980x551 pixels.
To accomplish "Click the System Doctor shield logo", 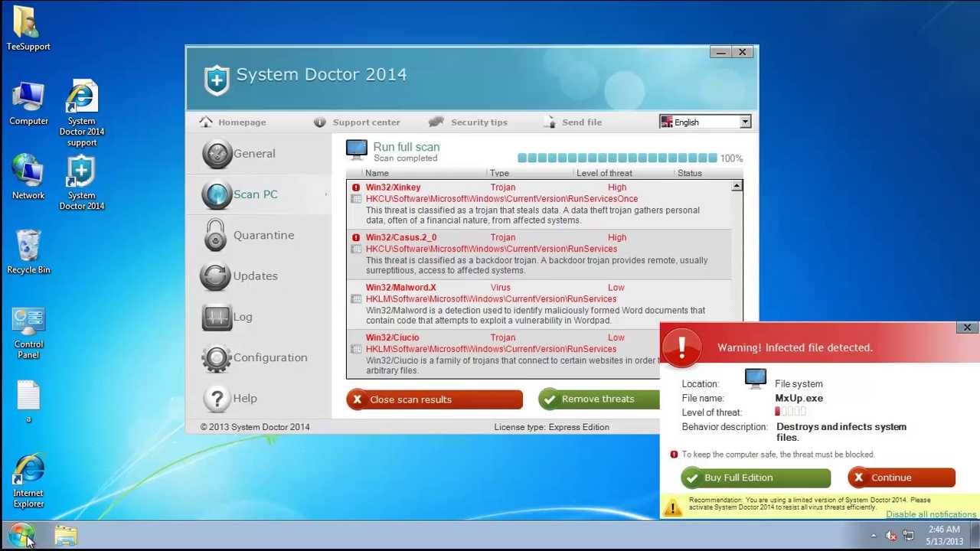I will pyautogui.click(x=217, y=79).
